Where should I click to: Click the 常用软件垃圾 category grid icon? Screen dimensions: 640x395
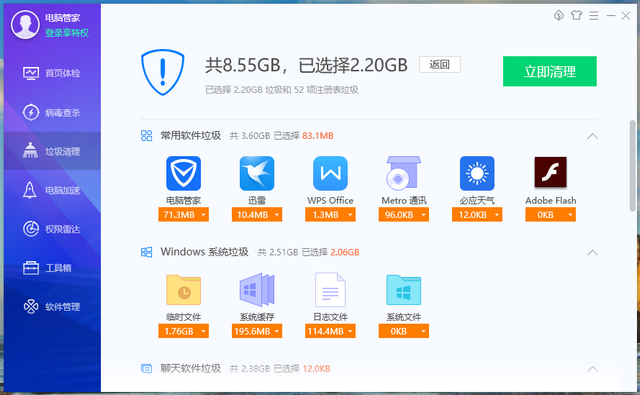click(147, 135)
